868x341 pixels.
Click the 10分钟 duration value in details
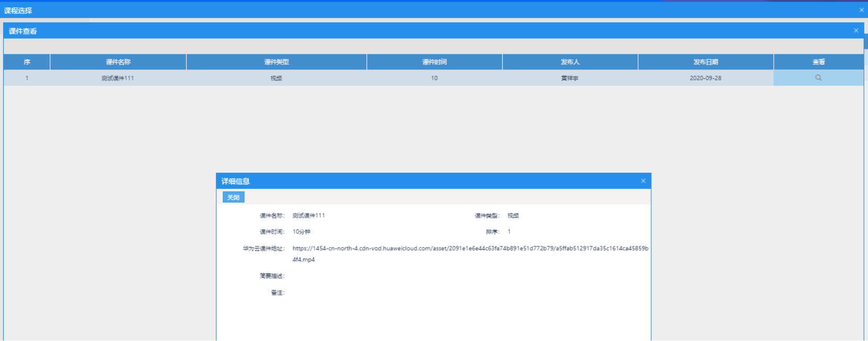(302, 232)
